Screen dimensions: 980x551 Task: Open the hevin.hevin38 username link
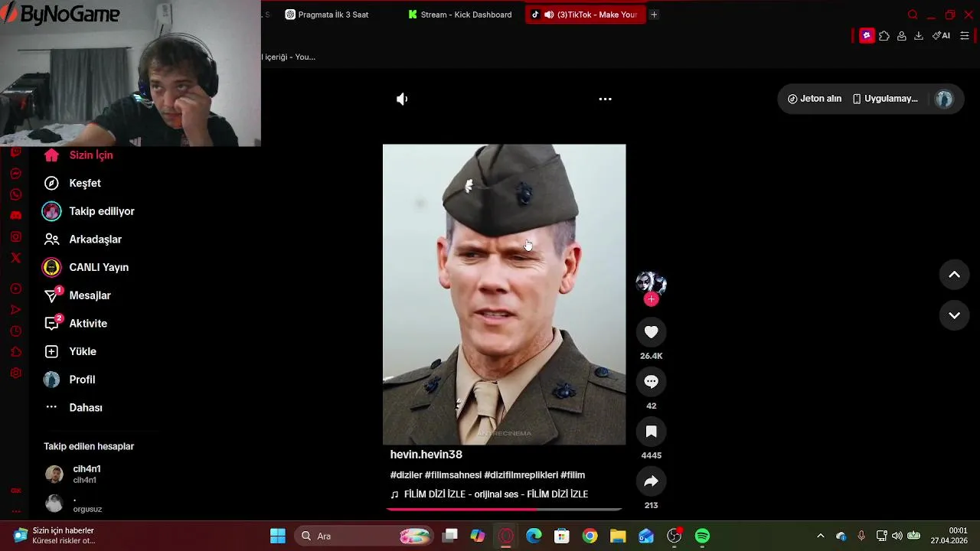click(x=426, y=455)
